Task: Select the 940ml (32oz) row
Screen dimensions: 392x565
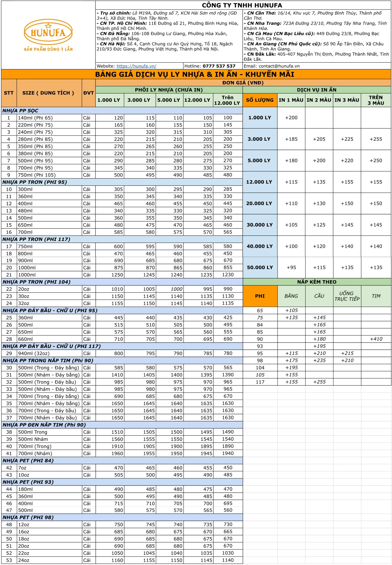Action: pyautogui.click(x=122, y=353)
